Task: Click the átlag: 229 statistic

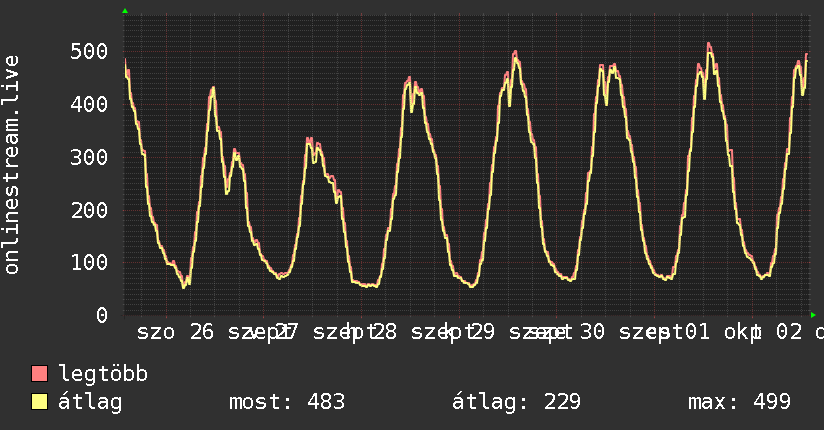Action: coord(516,402)
